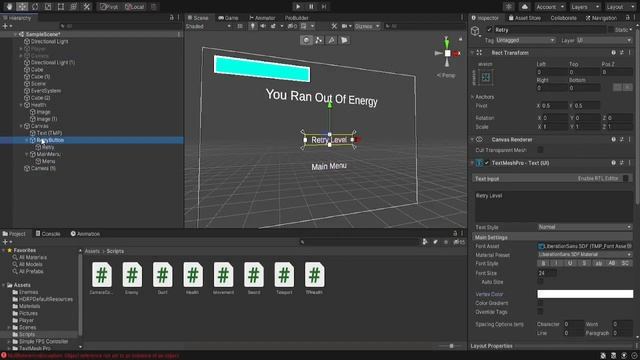Switch to the Animator tab
Screen dimensions: 640x360
click(x=262, y=18)
